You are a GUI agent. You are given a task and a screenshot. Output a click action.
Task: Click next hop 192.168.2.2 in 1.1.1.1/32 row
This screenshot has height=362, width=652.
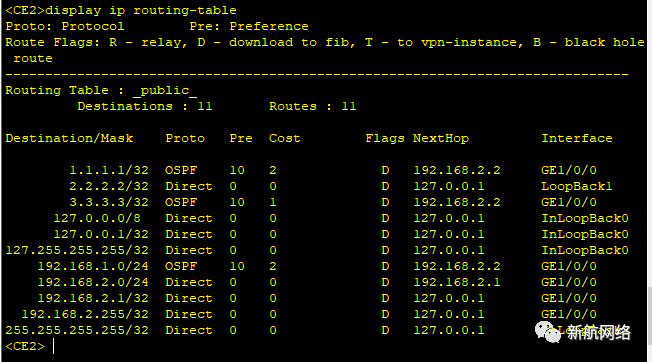point(457,170)
